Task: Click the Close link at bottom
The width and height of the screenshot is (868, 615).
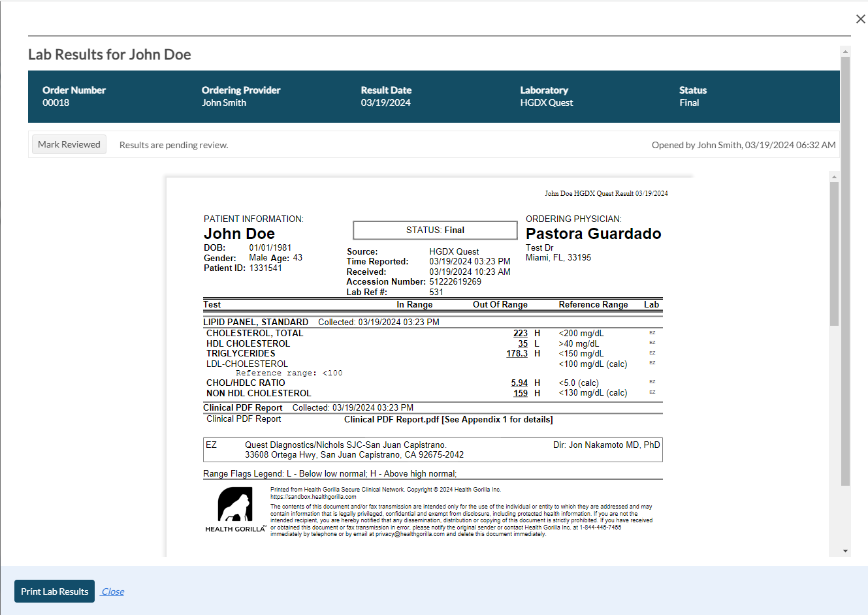Action: coord(112,591)
